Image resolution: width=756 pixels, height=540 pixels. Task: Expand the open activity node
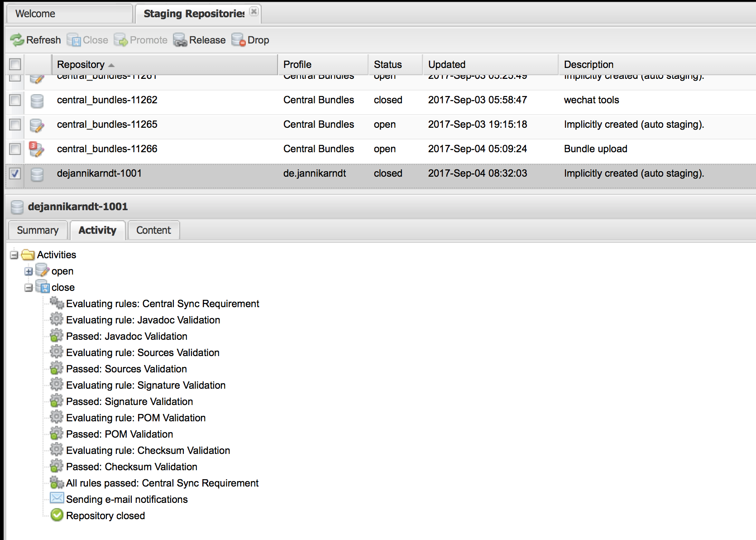coord(29,271)
